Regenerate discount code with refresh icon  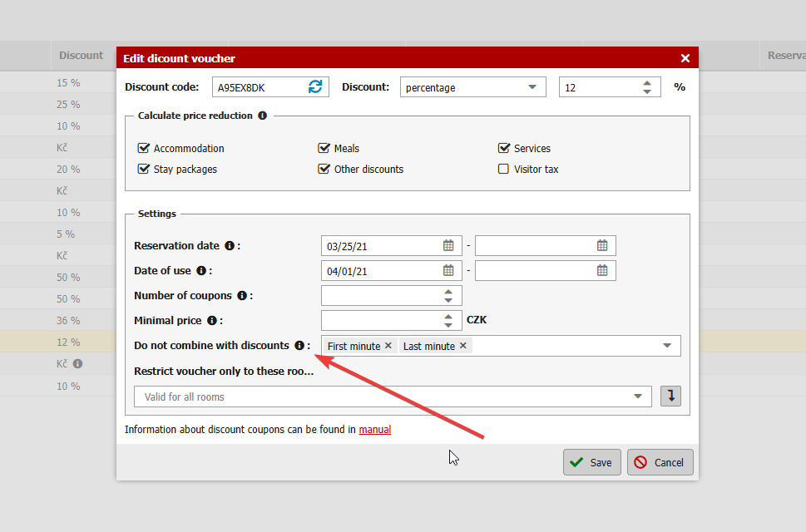(315, 87)
